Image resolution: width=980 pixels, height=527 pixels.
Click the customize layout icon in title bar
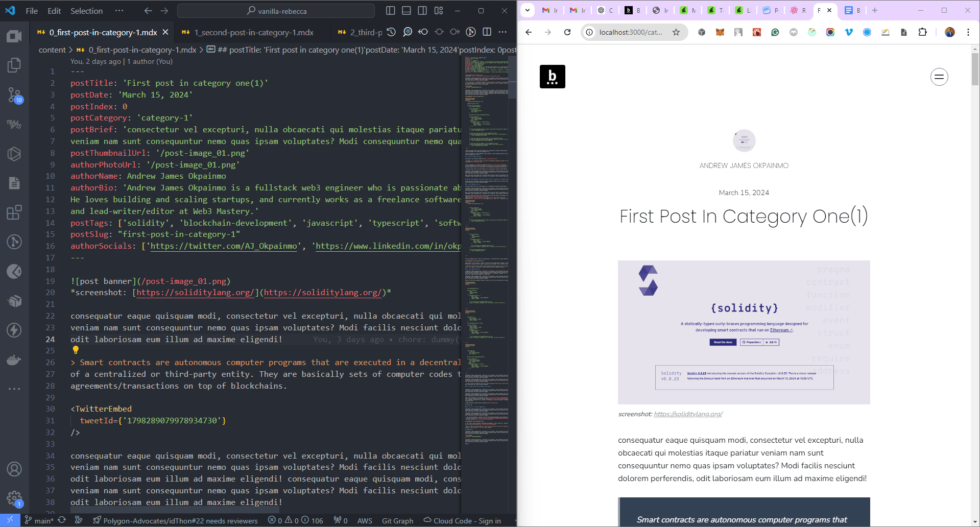click(x=439, y=11)
